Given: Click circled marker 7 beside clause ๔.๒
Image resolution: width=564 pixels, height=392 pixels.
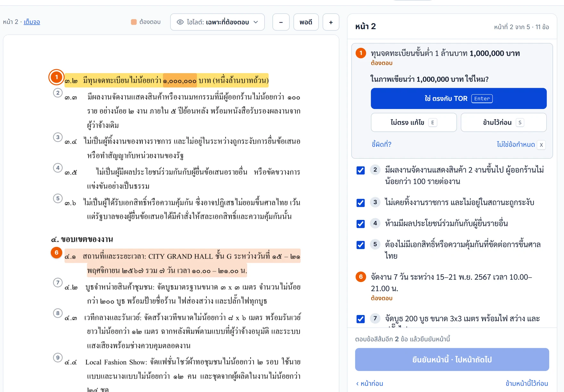Looking at the screenshot, I should (x=58, y=283).
